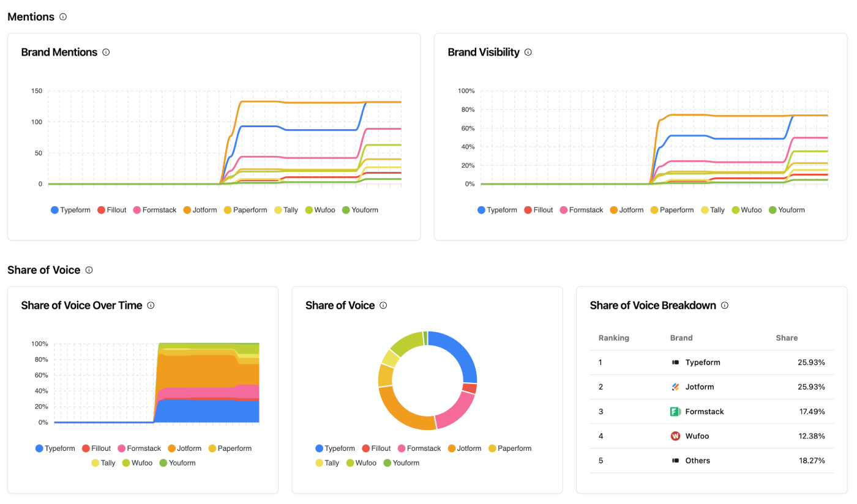Screen dimensions: 857x504
Task: Toggle Formstack legend under the donut chart
Action: pos(419,449)
